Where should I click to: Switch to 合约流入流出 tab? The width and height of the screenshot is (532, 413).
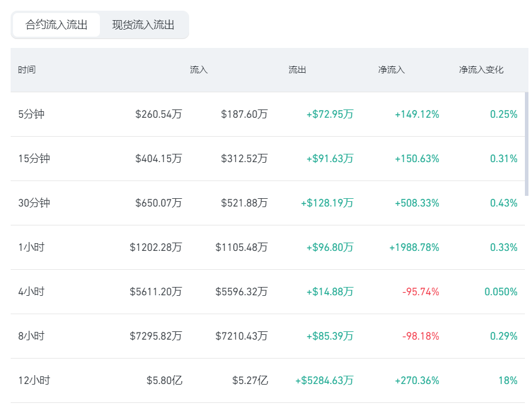tap(56, 25)
